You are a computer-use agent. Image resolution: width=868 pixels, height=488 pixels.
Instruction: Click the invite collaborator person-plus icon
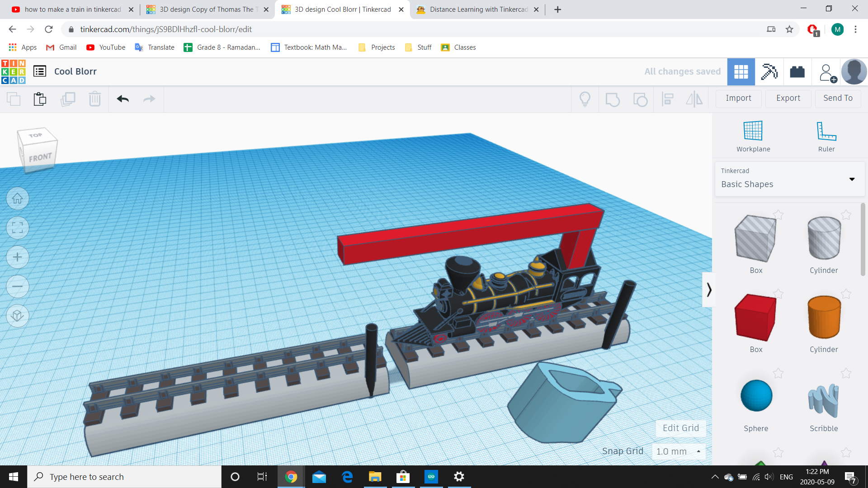827,72
